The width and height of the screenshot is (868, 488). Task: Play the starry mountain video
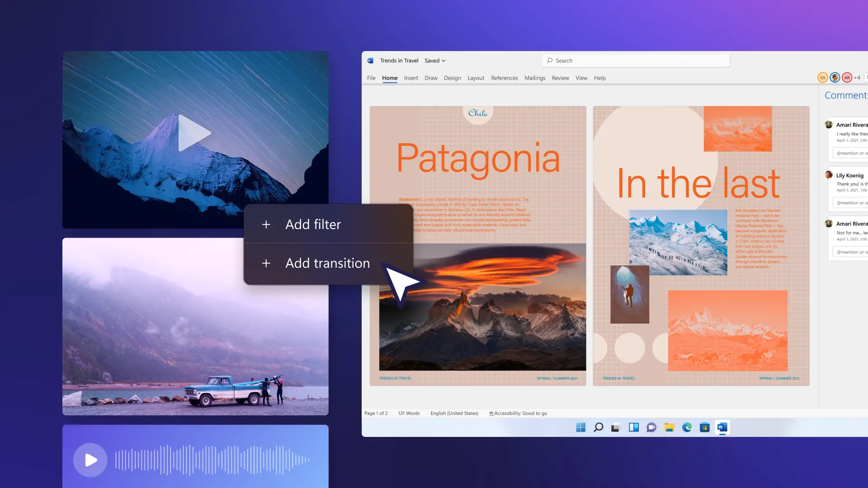click(194, 133)
